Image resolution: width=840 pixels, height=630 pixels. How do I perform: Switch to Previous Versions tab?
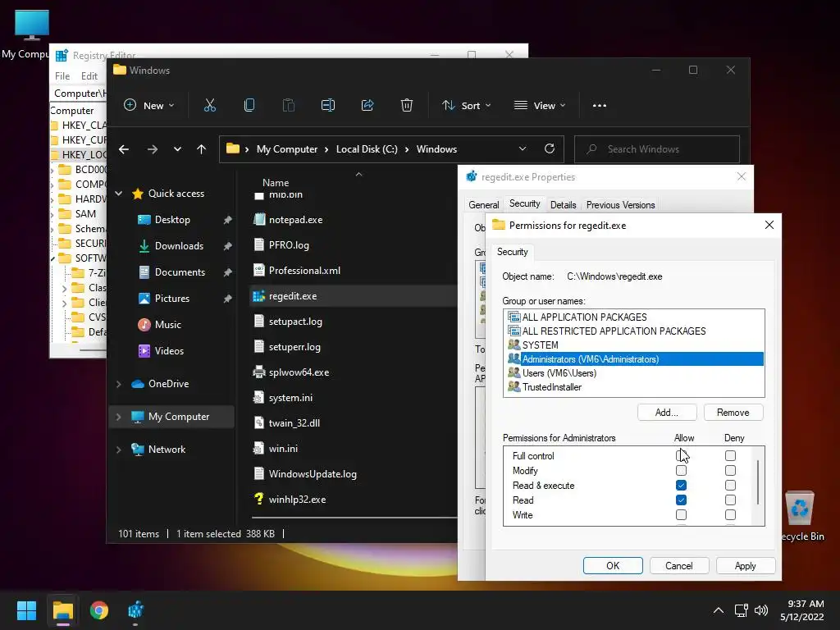[620, 204]
